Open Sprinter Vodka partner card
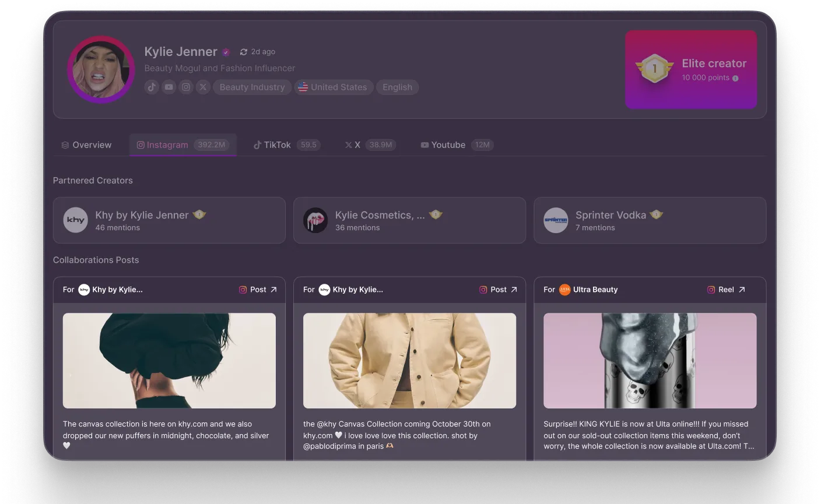Image resolution: width=821 pixels, height=504 pixels. [650, 220]
